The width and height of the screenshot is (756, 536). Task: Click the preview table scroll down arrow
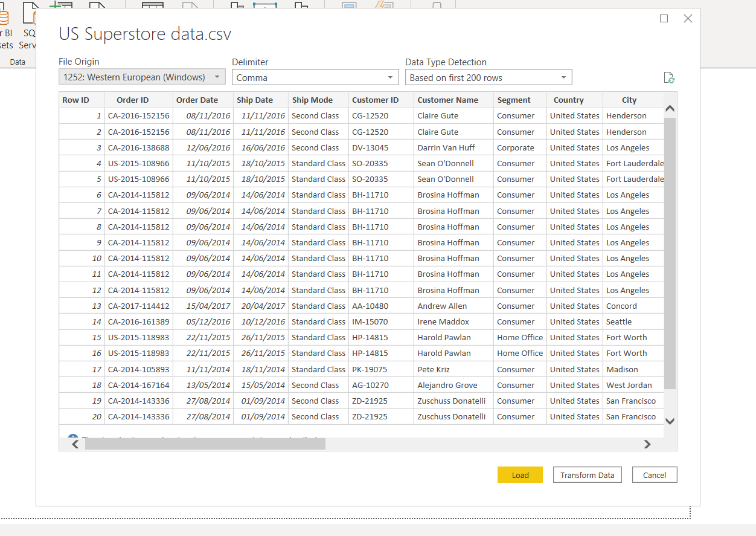pyautogui.click(x=669, y=421)
